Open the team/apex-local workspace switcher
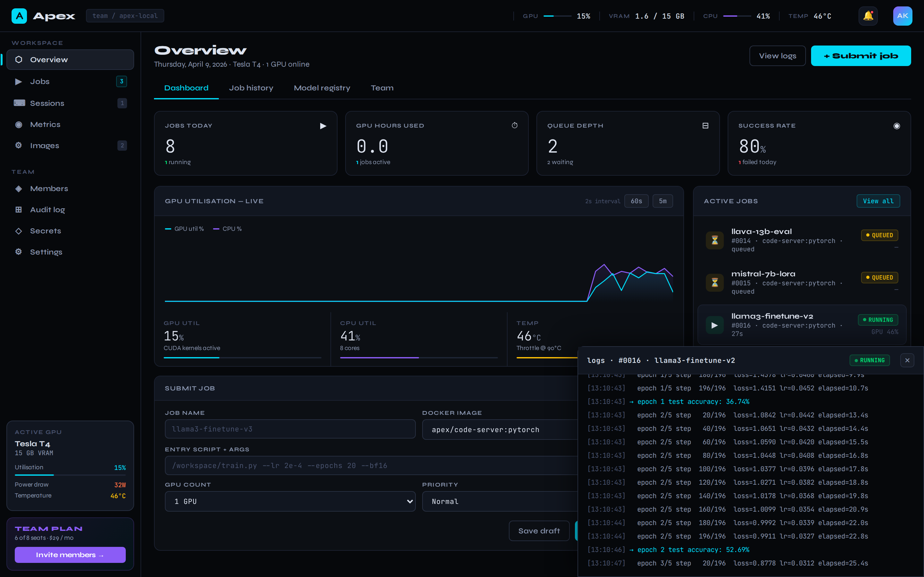This screenshot has width=924, height=577. (125, 16)
